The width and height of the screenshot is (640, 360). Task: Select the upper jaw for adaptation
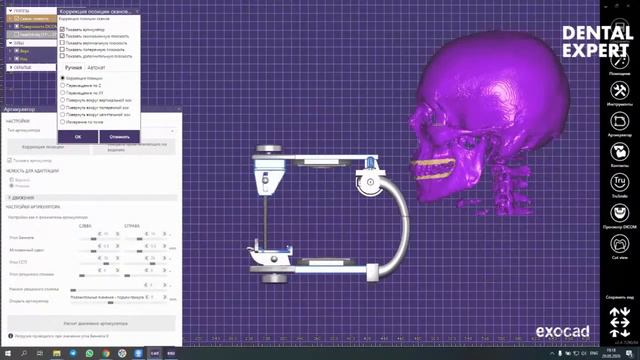pos(12,180)
